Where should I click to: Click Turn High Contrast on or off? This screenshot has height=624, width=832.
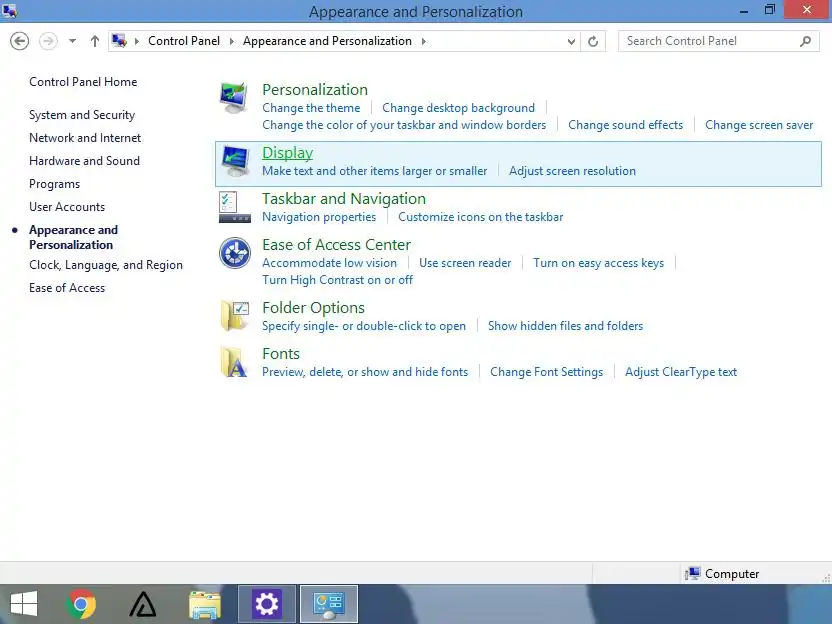coord(337,280)
